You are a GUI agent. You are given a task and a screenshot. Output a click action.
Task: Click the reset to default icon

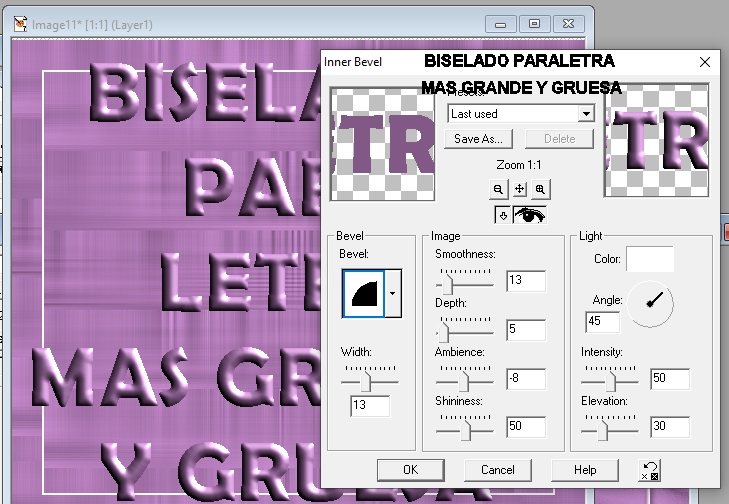pyautogui.click(x=650, y=469)
